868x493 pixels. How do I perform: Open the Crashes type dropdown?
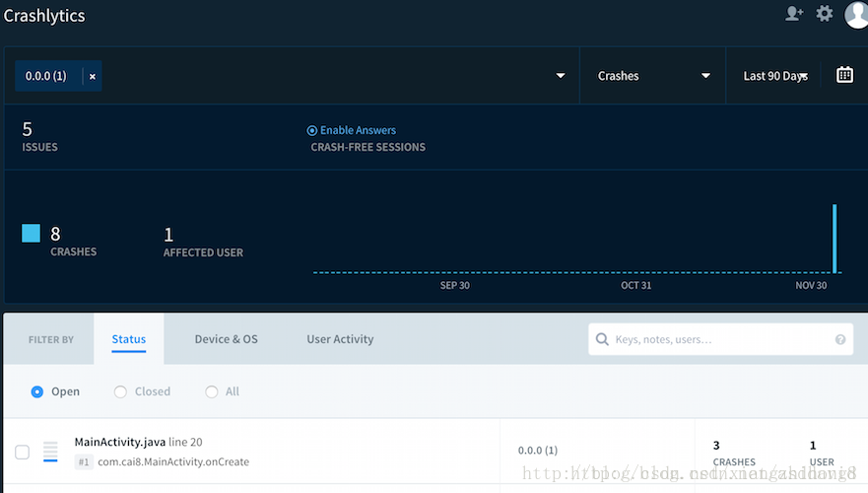pyautogui.click(x=653, y=75)
